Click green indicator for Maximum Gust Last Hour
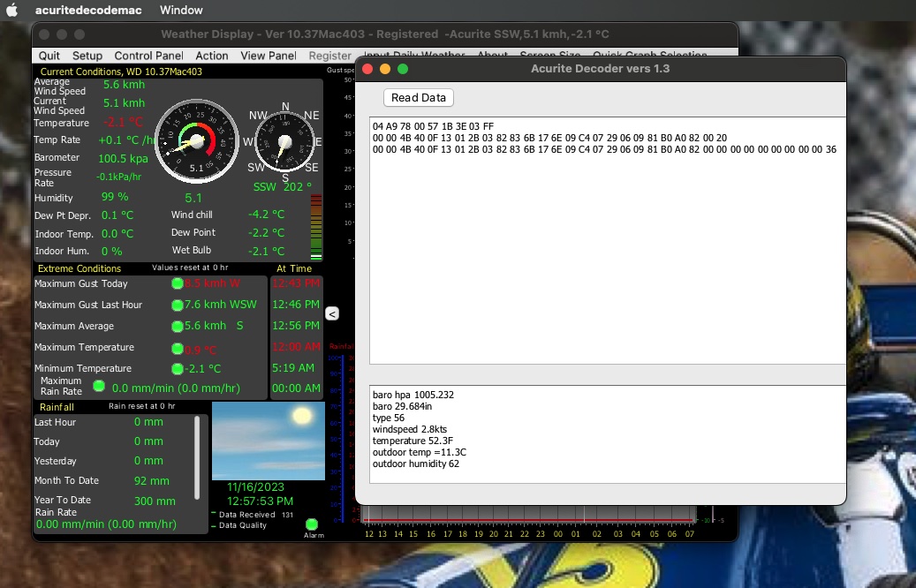Viewport: 916px width, 588px height. point(178,305)
